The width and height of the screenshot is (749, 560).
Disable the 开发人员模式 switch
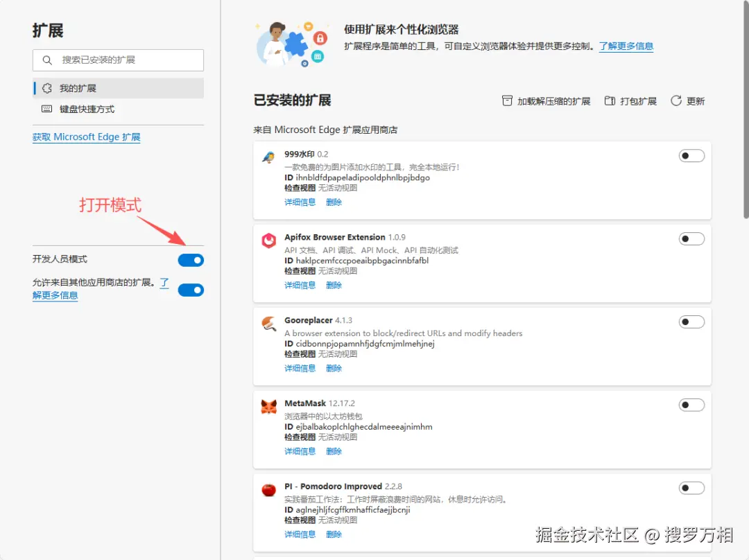(x=191, y=260)
